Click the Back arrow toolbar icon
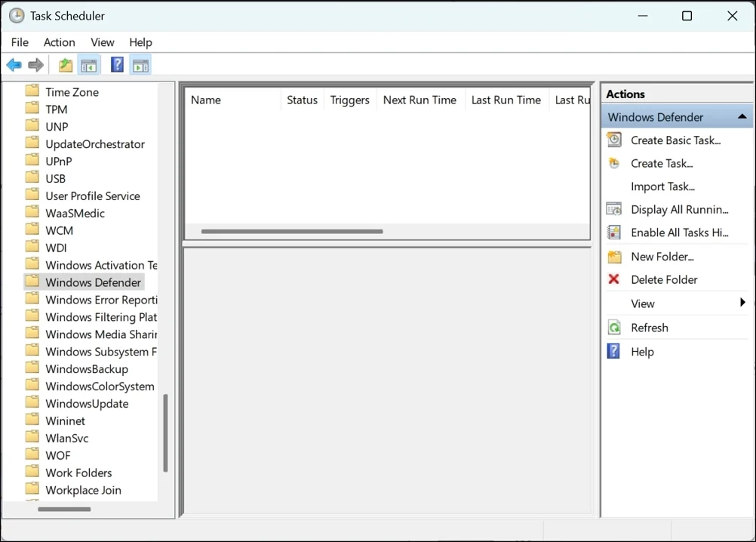Viewport: 756px width, 542px height. pos(14,65)
